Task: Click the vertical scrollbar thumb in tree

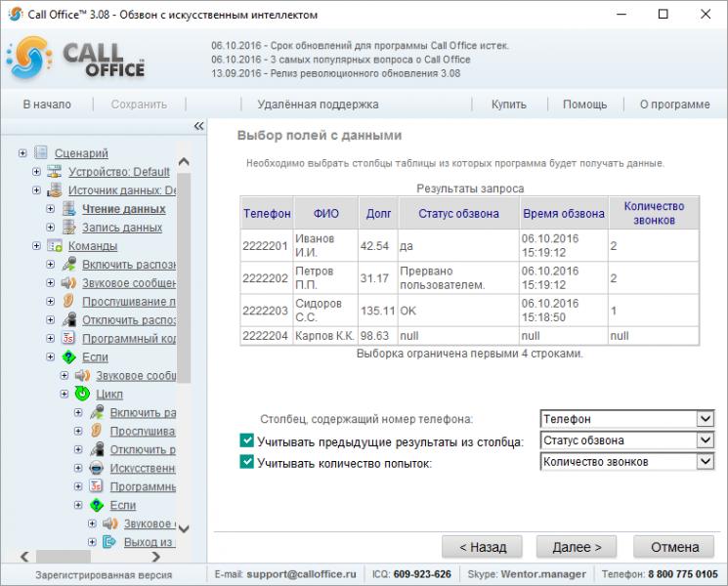Action: 184,277
